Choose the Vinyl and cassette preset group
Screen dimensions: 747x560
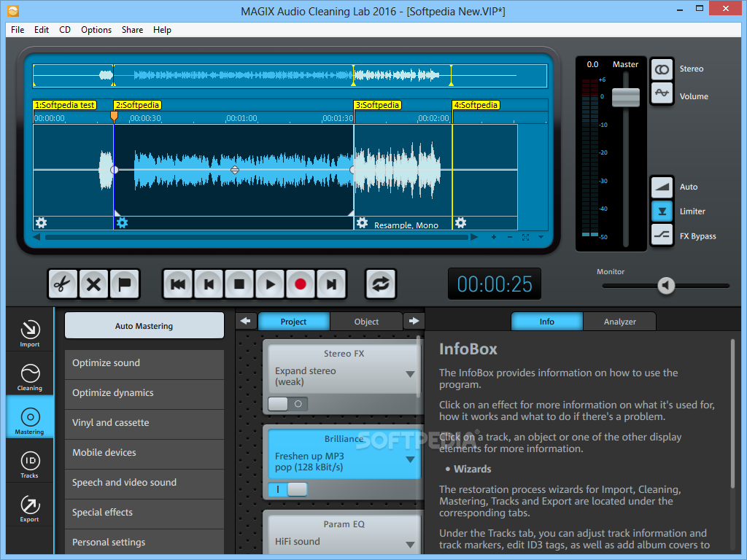click(144, 423)
